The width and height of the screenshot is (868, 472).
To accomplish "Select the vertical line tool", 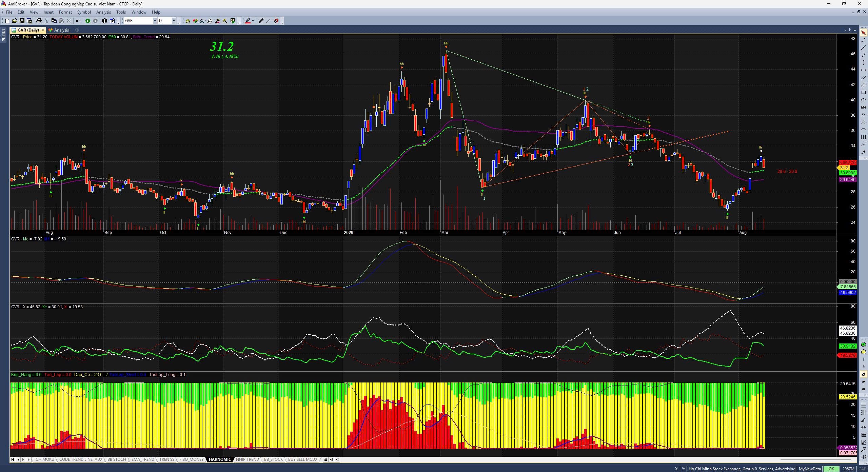I will click(x=863, y=63).
